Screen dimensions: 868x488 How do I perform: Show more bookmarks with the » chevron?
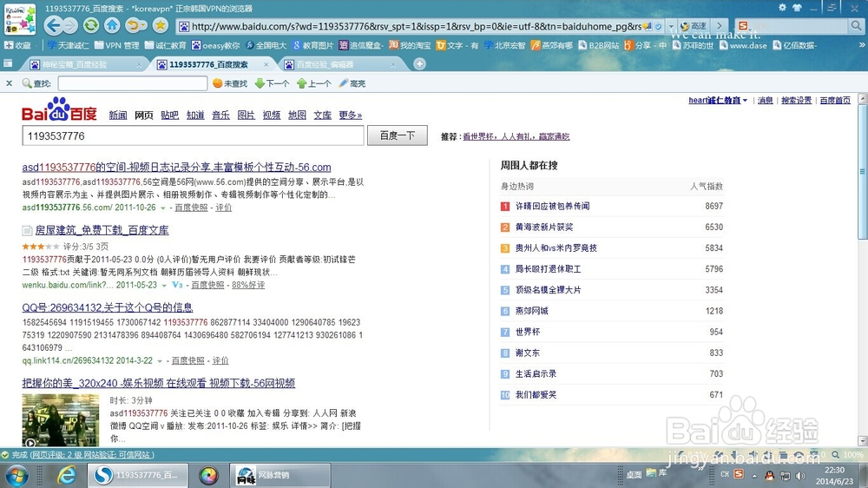point(861,45)
